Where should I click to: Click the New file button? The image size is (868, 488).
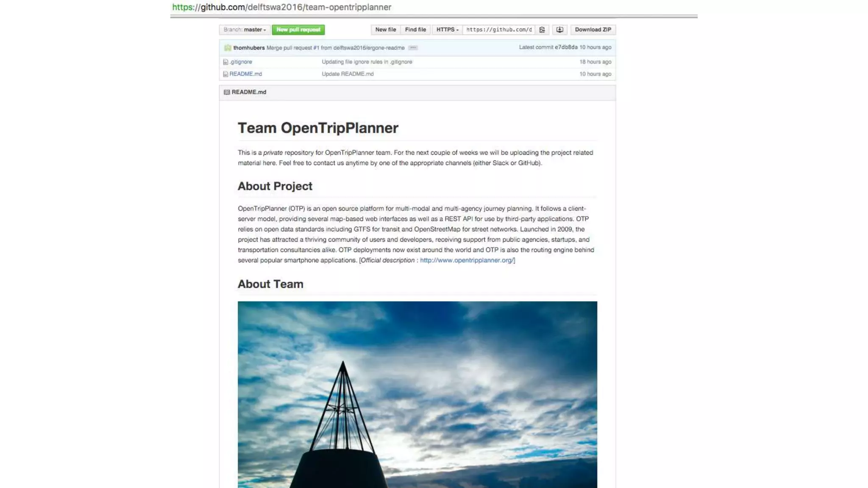385,30
